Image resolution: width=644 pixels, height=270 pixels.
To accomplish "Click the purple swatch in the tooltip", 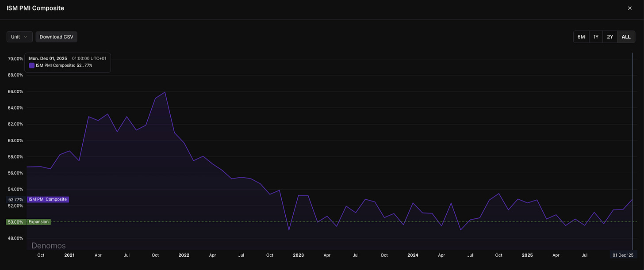I will point(31,65).
